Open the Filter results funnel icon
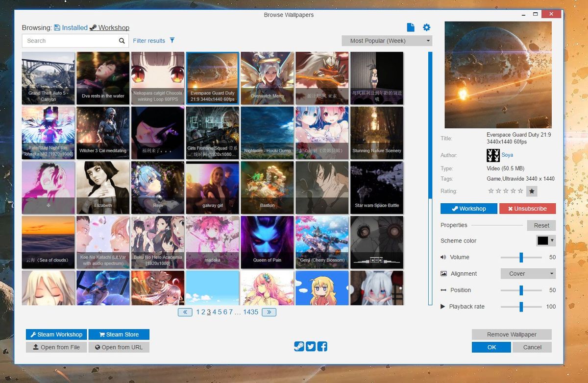The height and width of the screenshot is (383, 588). 172,41
